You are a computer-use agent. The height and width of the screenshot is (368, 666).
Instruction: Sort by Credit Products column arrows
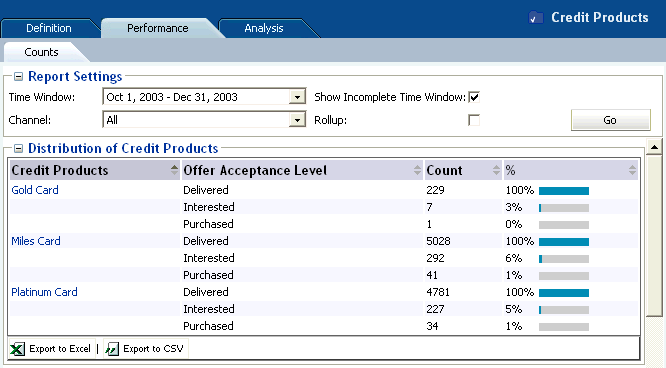pos(174,170)
